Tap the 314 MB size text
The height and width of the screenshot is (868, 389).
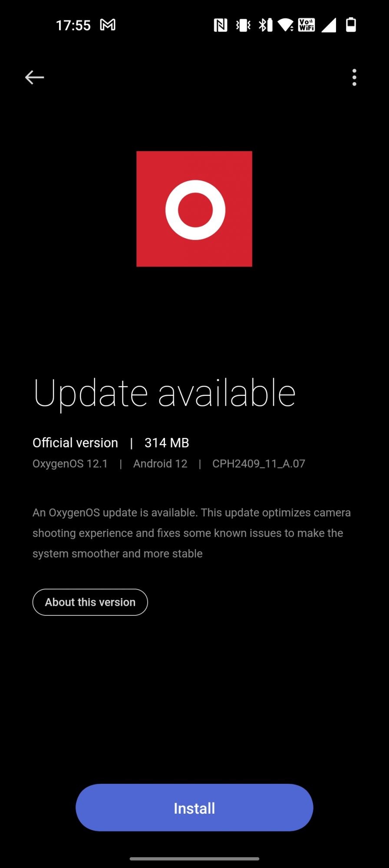point(167,443)
